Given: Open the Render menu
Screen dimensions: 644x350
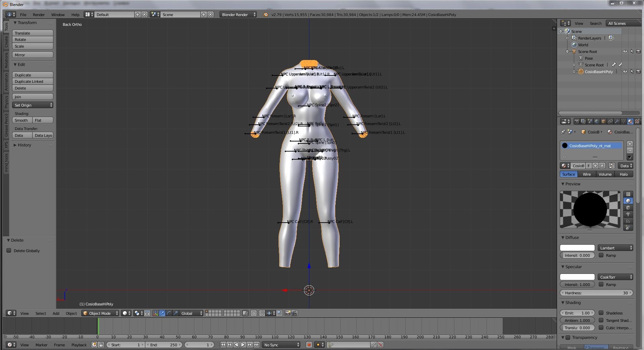Looking at the screenshot, I should [x=39, y=14].
